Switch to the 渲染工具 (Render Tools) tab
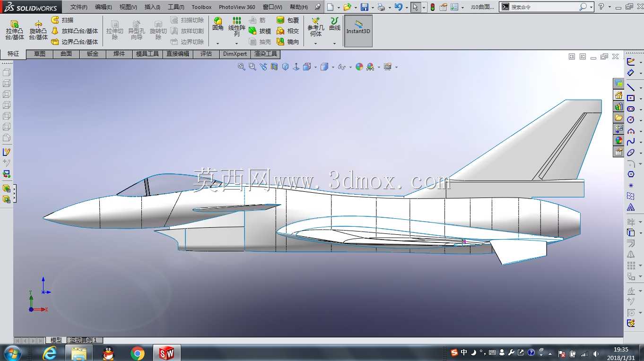The width and height of the screenshot is (644, 361). point(266,54)
